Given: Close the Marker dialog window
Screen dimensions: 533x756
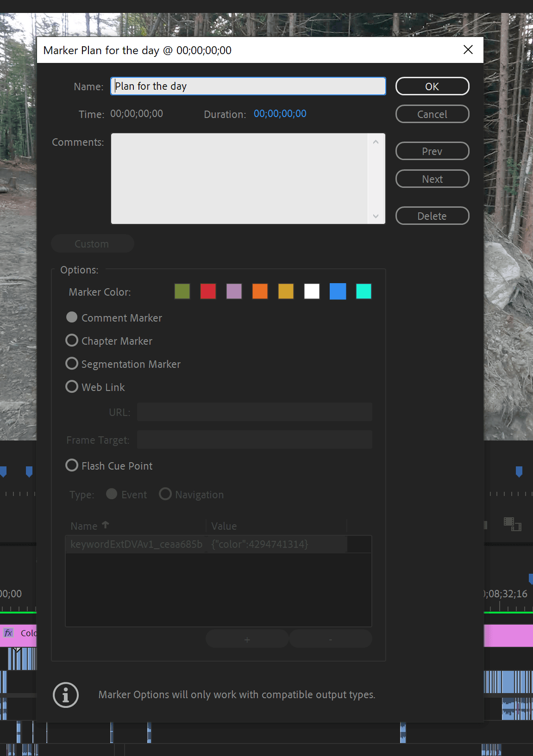Looking at the screenshot, I should (x=468, y=50).
